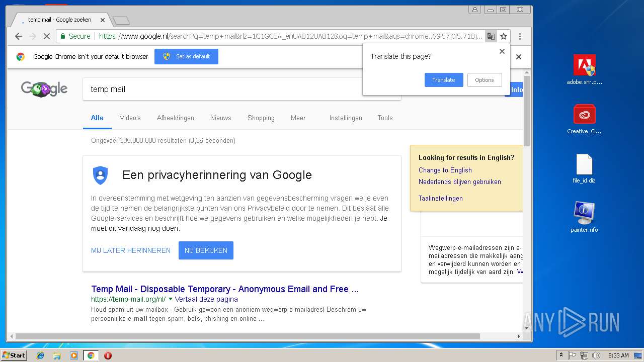Click NU BEKIJKEN button
The image size is (644, 362).
click(x=206, y=250)
